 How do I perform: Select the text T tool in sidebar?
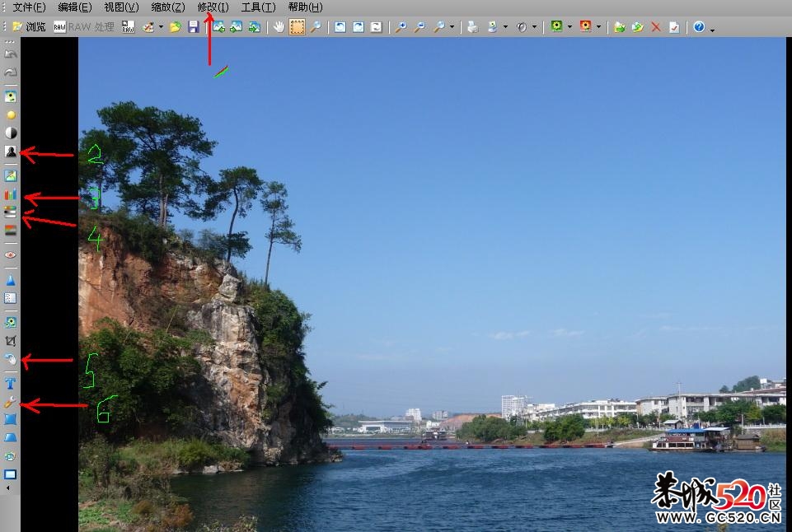11,384
